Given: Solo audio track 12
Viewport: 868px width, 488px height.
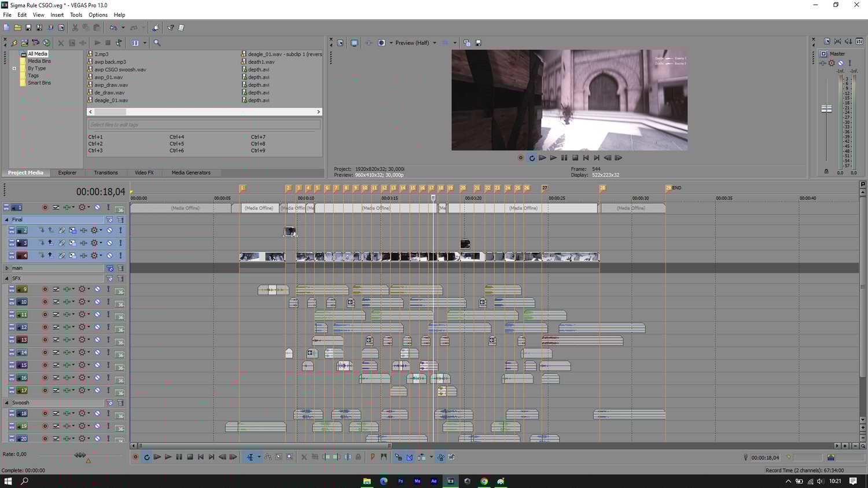Looking at the screenshot, I should point(108,328).
